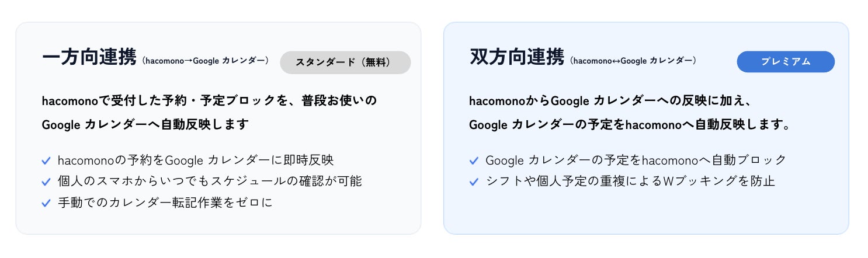
Task: Click text シフトや個人予定の重複によるWブッキングを防止
Action: (x=630, y=182)
